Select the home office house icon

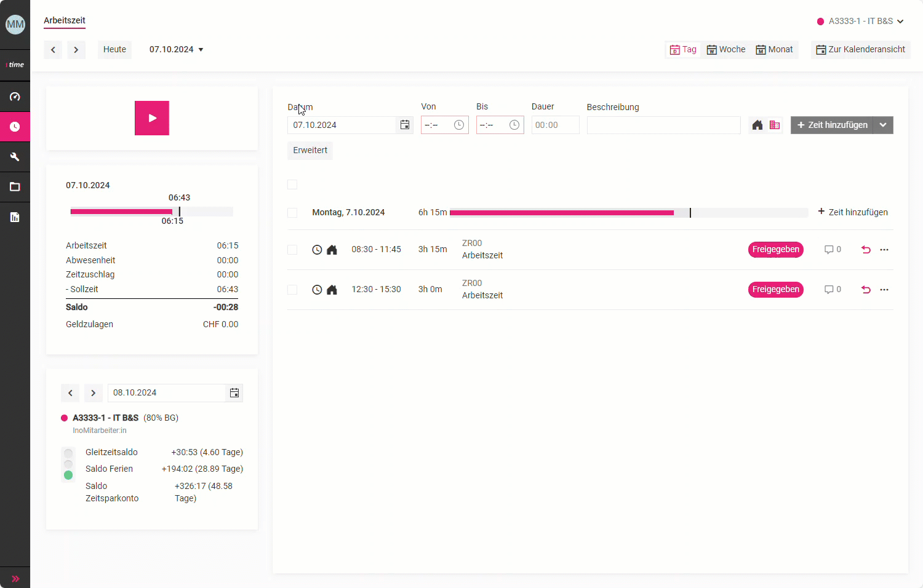click(757, 125)
